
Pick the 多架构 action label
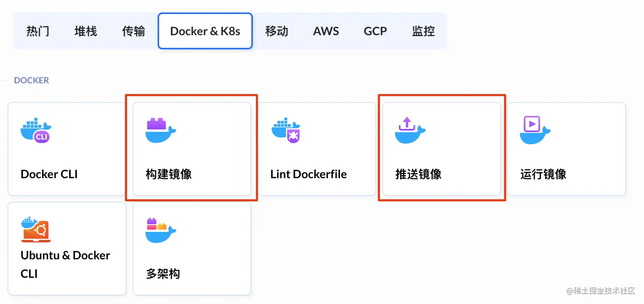[x=163, y=274]
